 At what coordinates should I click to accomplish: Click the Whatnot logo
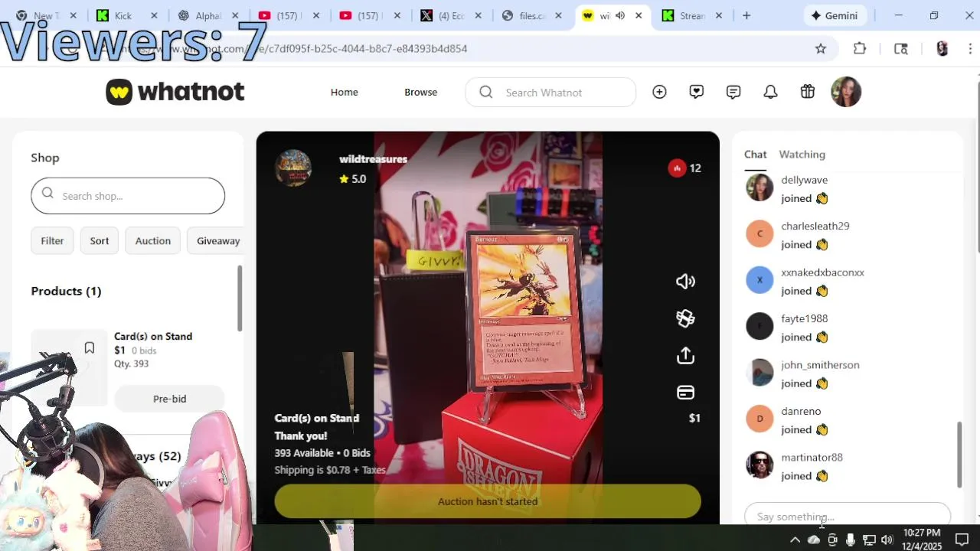(175, 92)
